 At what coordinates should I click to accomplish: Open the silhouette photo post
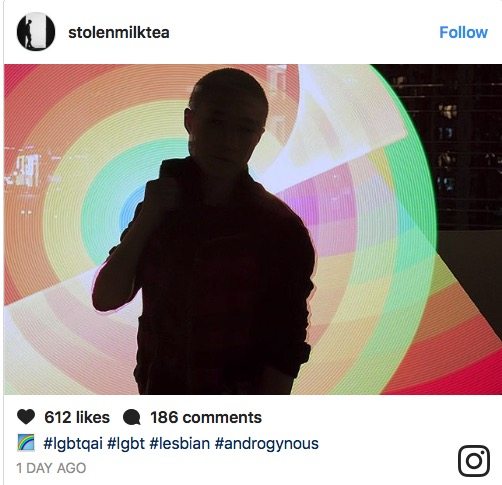[253, 229]
